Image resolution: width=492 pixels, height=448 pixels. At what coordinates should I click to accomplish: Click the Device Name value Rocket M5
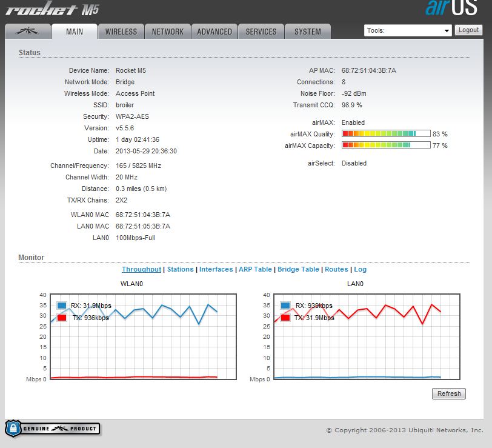(x=131, y=70)
